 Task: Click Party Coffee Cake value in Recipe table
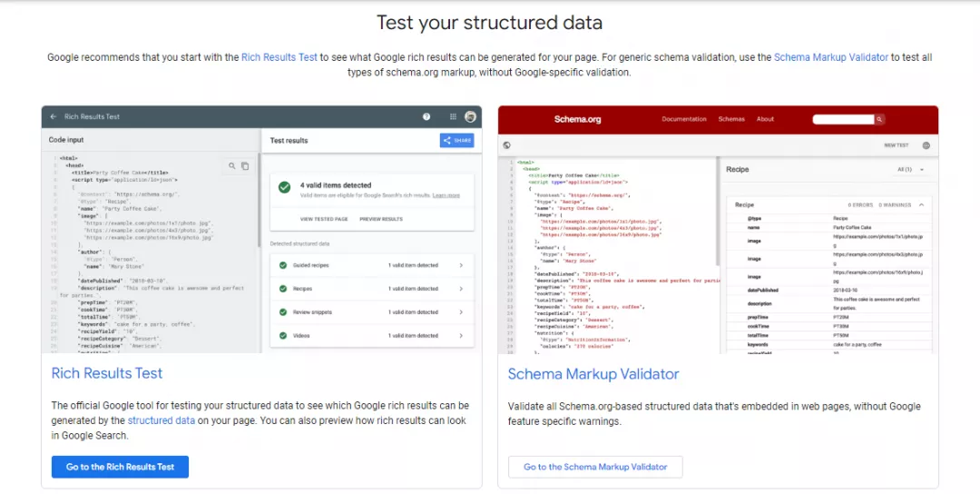pos(852,228)
